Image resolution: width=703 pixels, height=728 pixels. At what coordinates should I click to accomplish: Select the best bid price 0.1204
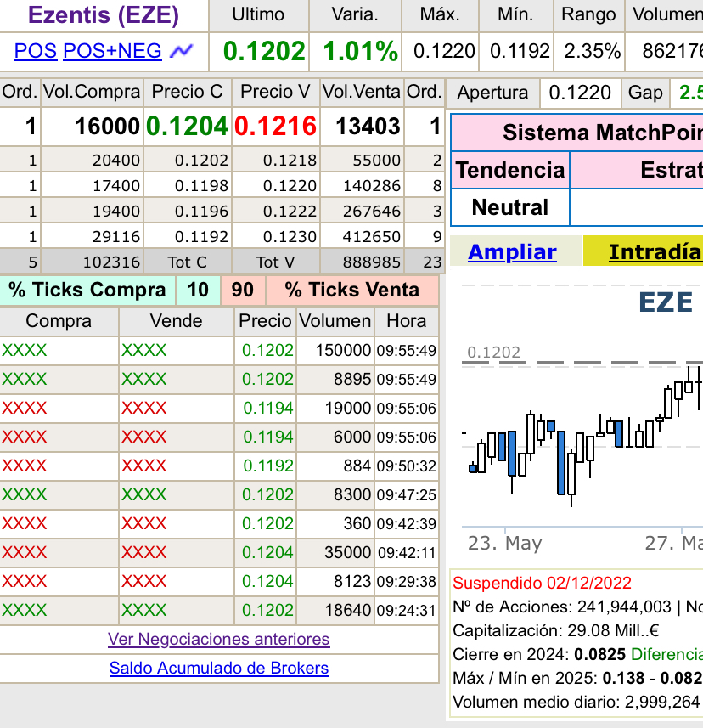[x=187, y=127]
